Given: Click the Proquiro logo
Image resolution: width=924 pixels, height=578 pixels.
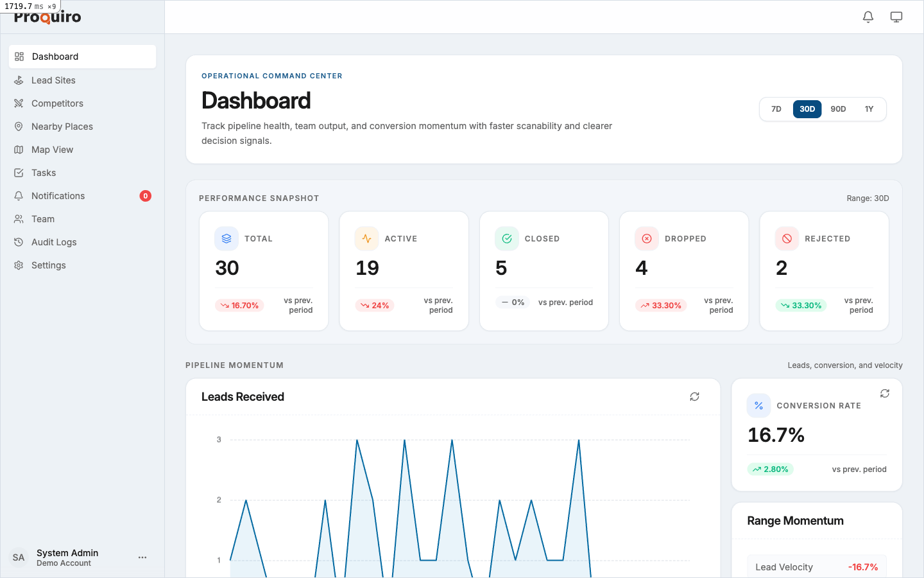Looking at the screenshot, I should click(47, 17).
